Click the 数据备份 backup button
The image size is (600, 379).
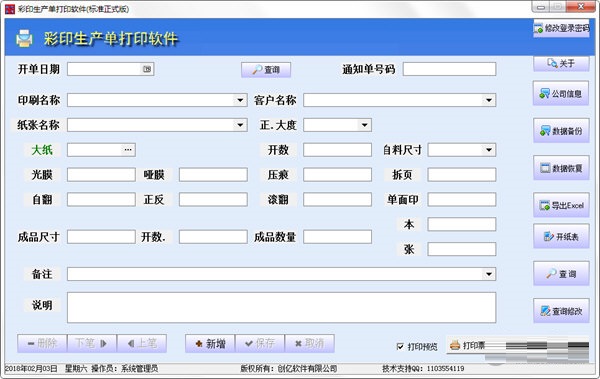point(561,131)
